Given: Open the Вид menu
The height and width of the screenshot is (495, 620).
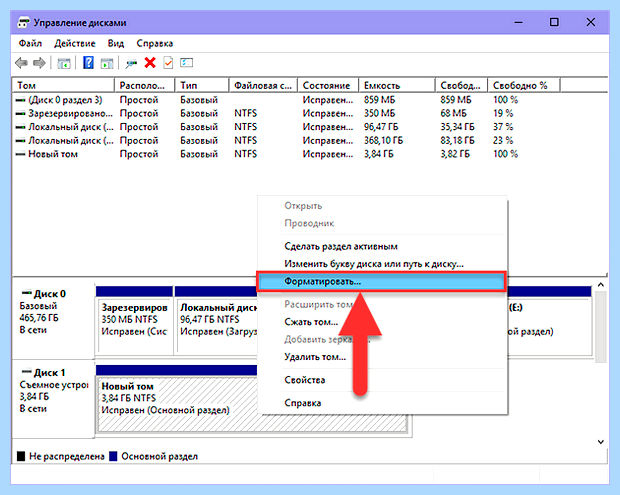Looking at the screenshot, I should [116, 43].
